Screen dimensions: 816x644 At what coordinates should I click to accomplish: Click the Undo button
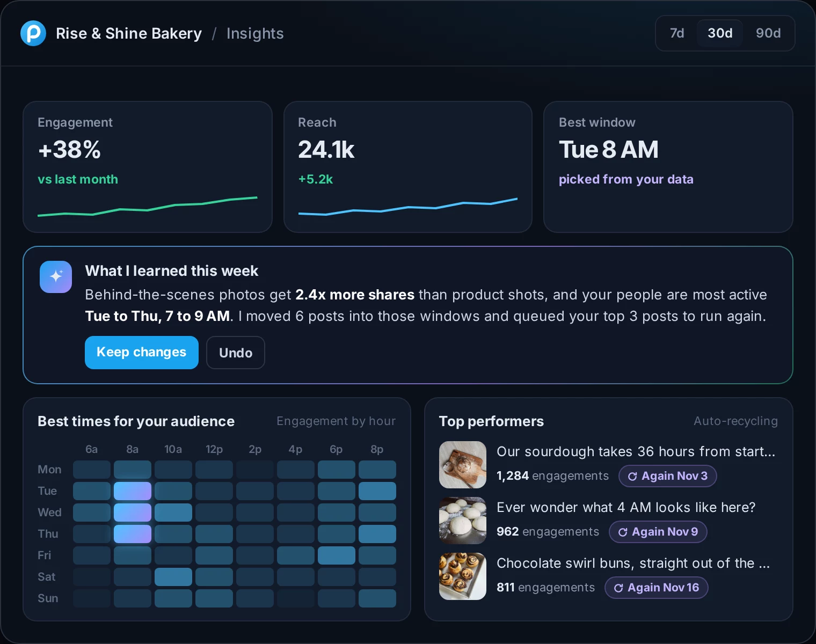236,353
